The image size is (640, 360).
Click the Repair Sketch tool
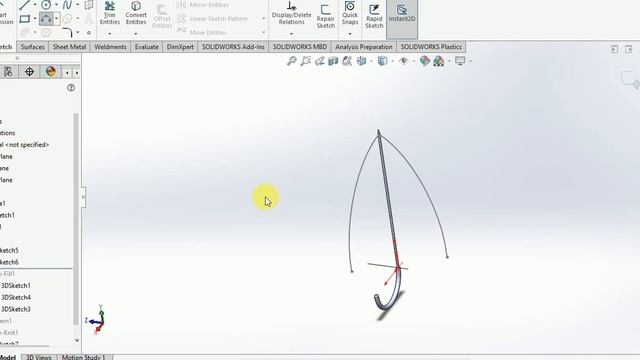(326, 16)
